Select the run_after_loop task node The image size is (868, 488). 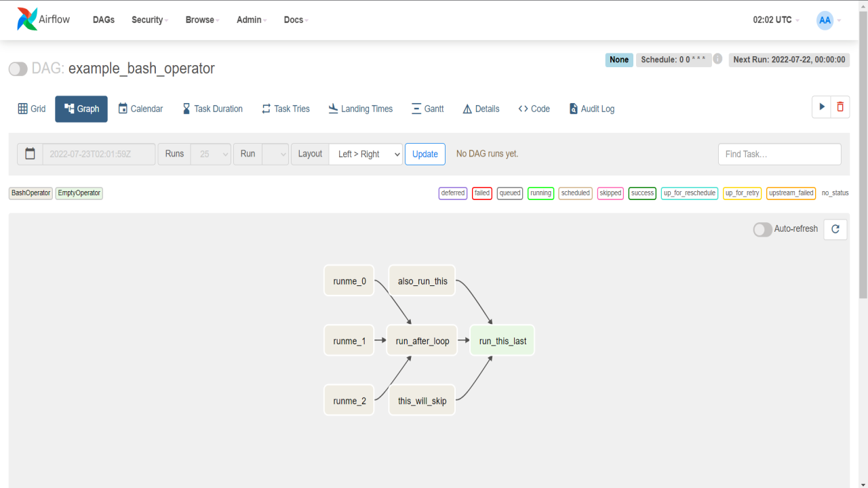pyautogui.click(x=422, y=341)
